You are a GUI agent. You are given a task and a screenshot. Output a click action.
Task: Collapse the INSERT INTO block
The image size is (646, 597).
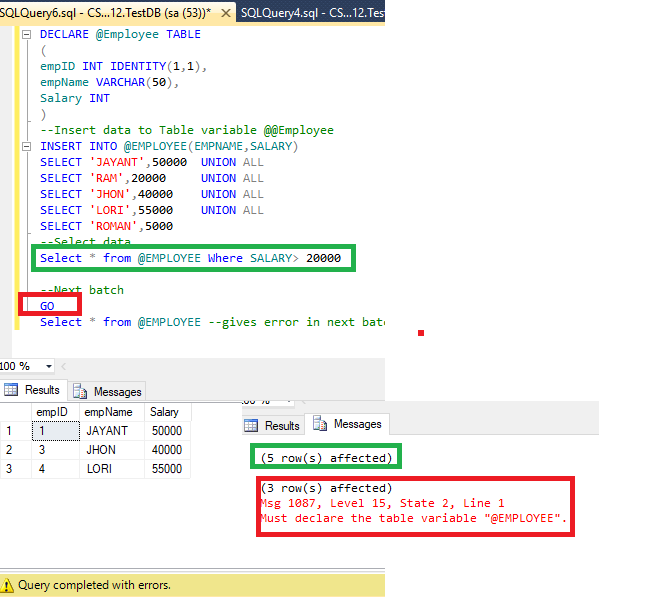(x=26, y=146)
